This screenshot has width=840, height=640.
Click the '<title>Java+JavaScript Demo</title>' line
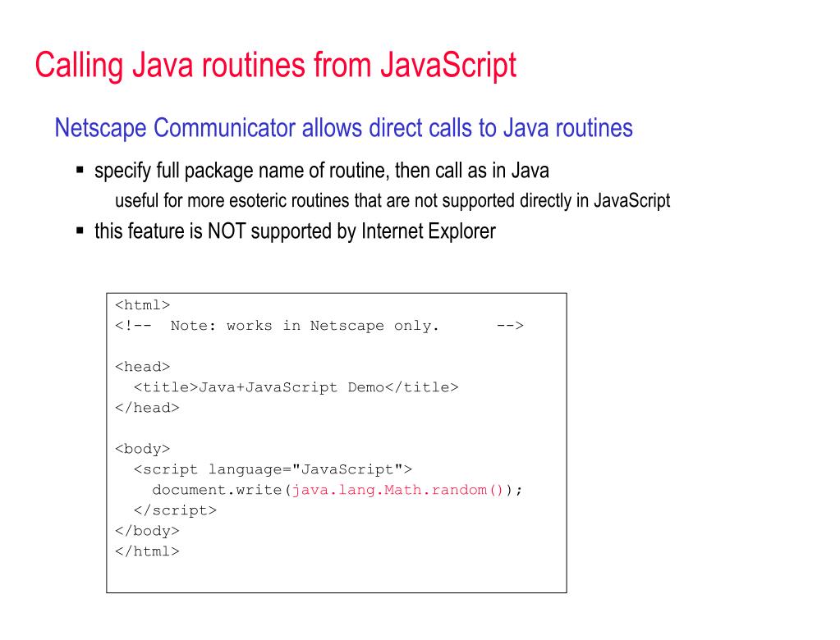coord(296,387)
